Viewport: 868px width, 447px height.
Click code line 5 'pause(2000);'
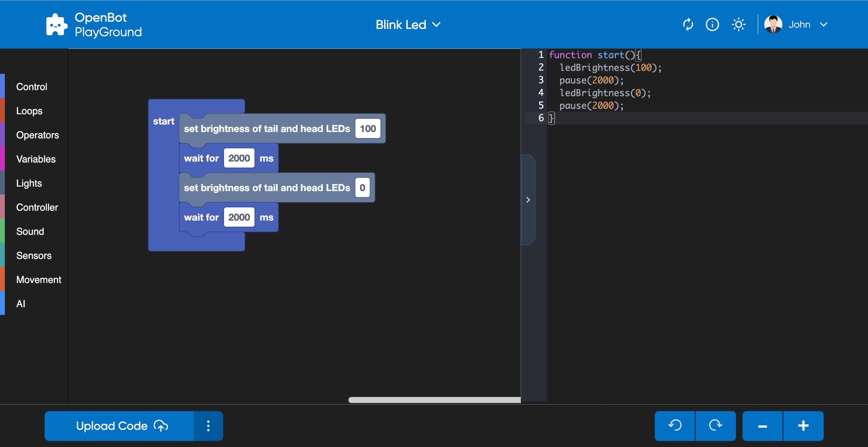(591, 106)
